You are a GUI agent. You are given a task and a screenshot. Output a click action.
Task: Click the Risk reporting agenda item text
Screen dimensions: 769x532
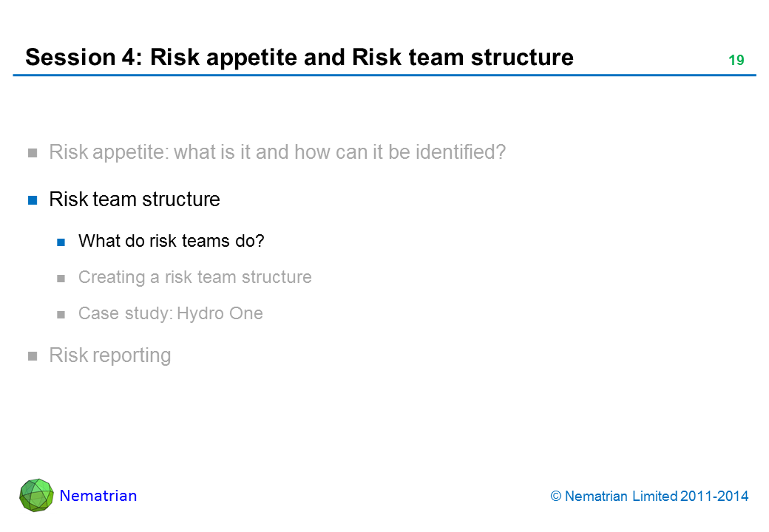tap(109, 355)
